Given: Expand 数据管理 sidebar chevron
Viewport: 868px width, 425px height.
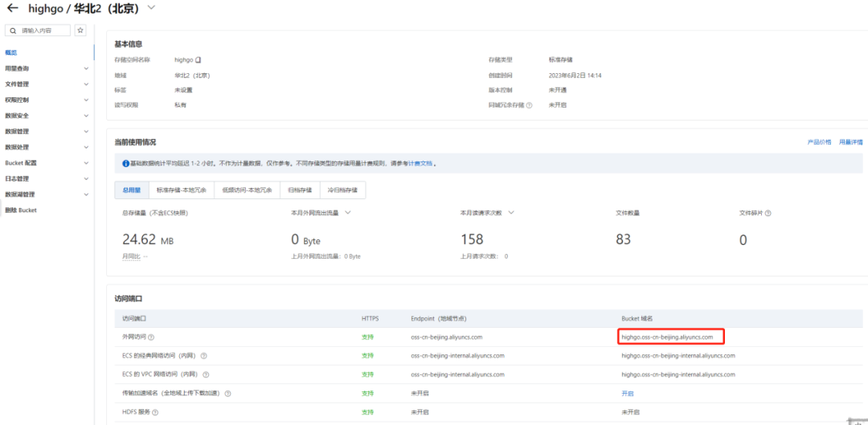Looking at the screenshot, I should 86,132.
